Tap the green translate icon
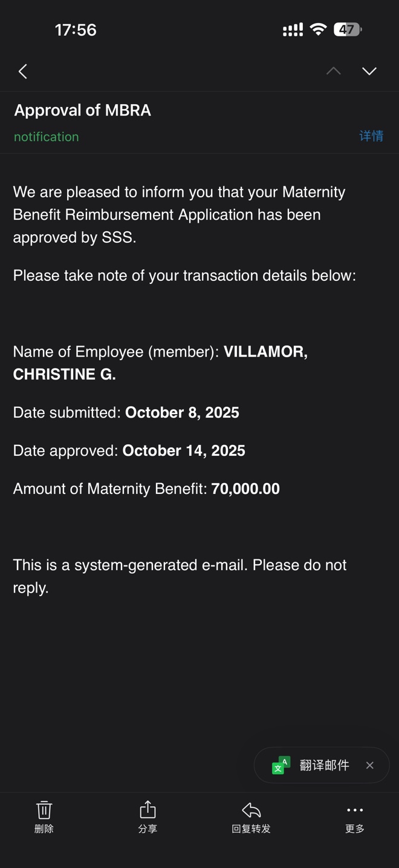The height and width of the screenshot is (868, 399). click(x=281, y=765)
